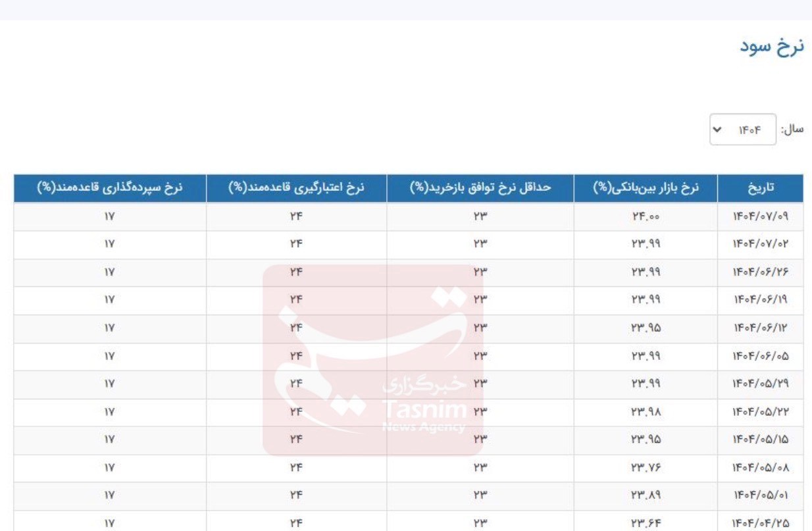Click the تاریخ (date) column header

[761, 188]
